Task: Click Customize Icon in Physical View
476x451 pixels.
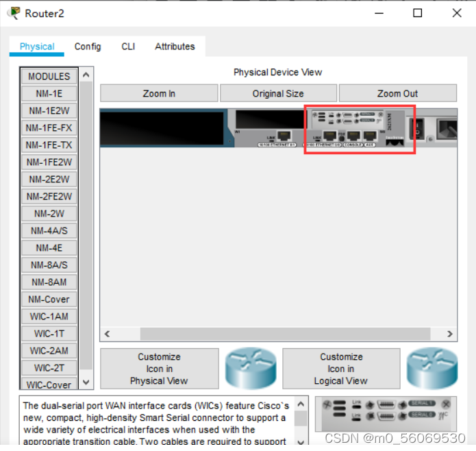Action: 160,369
